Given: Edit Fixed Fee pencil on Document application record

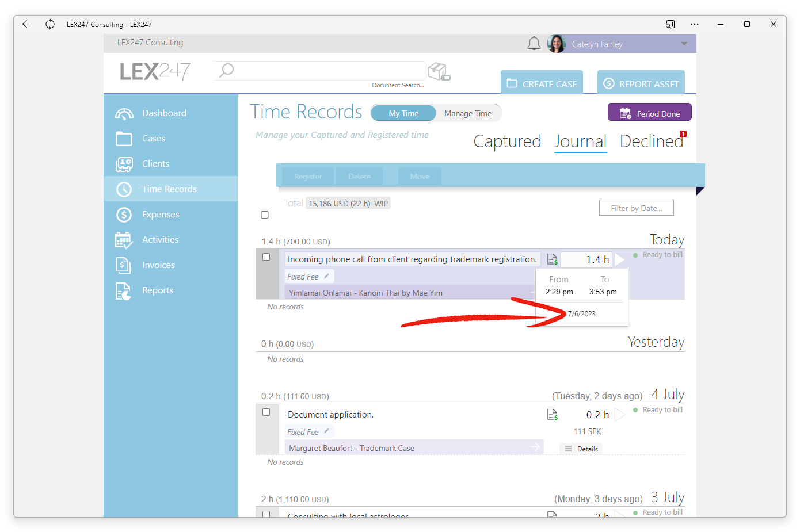Looking at the screenshot, I should pos(326,431).
